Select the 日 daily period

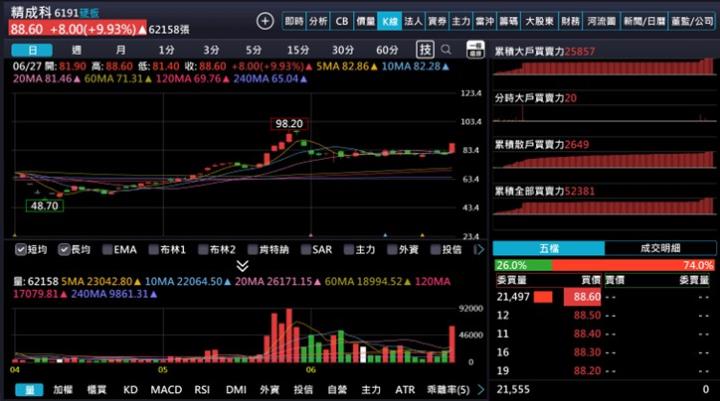coord(32,50)
